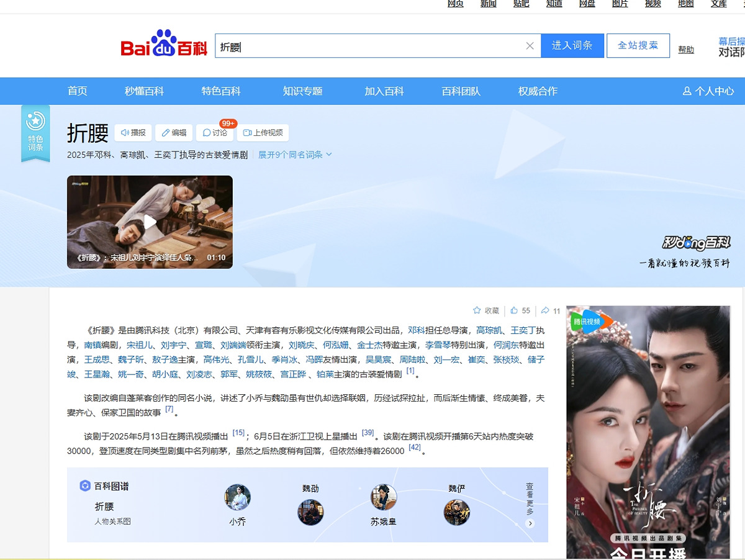Click the 99+ discussion count badge
745x560 pixels.
(x=228, y=124)
